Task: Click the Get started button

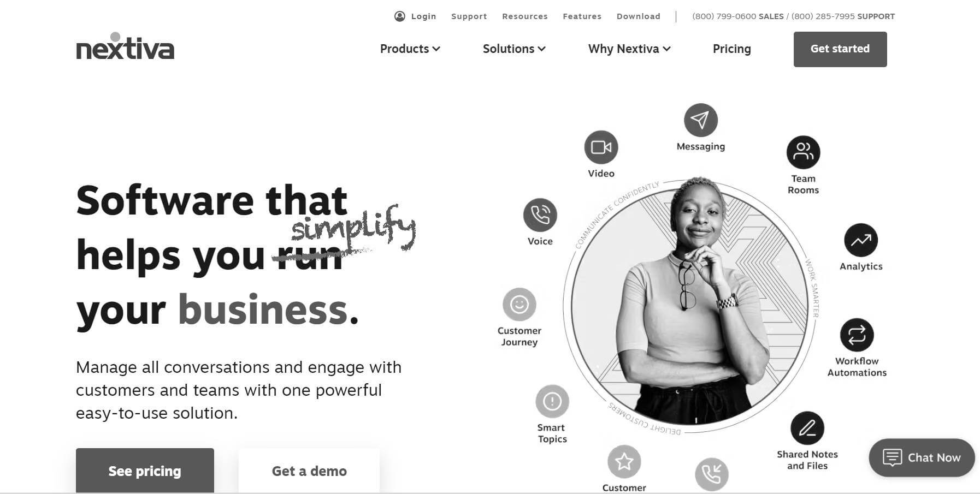Action: tap(840, 49)
